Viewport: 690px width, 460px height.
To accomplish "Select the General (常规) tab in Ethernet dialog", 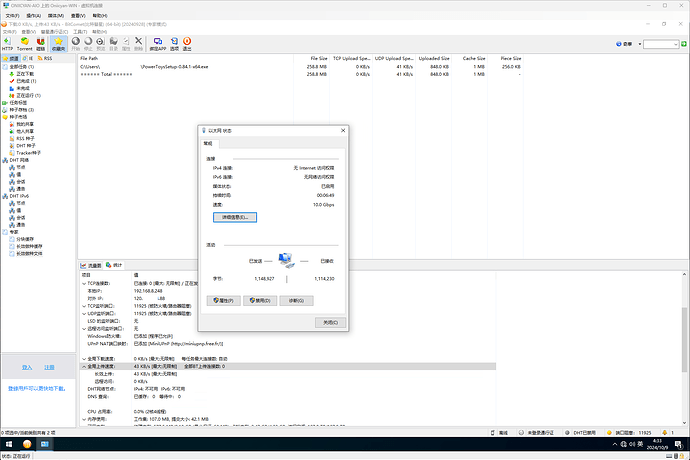I will [x=208, y=144].
